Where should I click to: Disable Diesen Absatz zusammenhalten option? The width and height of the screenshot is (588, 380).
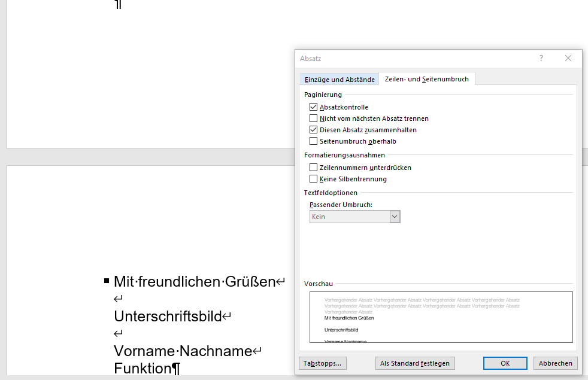point(313,130)
